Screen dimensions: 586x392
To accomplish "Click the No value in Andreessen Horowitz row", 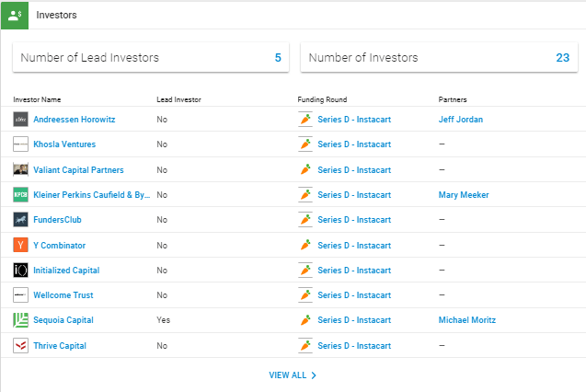I will pyautogui.click(x=162, y=120).
